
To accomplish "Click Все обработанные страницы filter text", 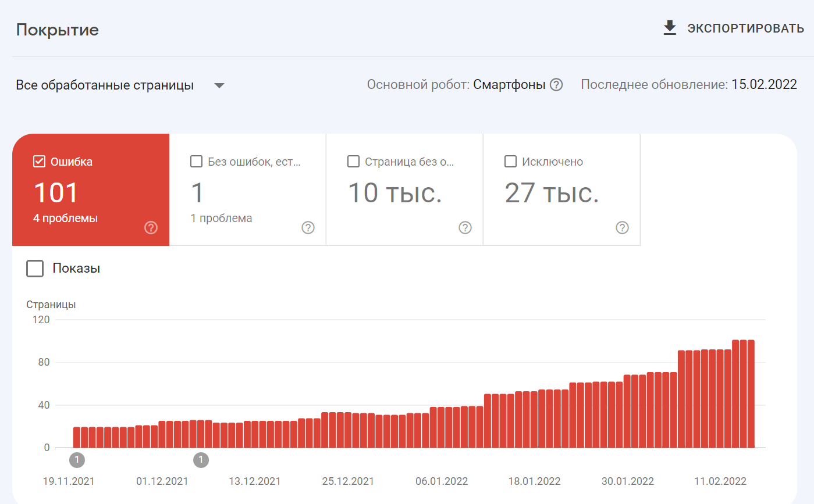I will [x=105, y=85].
